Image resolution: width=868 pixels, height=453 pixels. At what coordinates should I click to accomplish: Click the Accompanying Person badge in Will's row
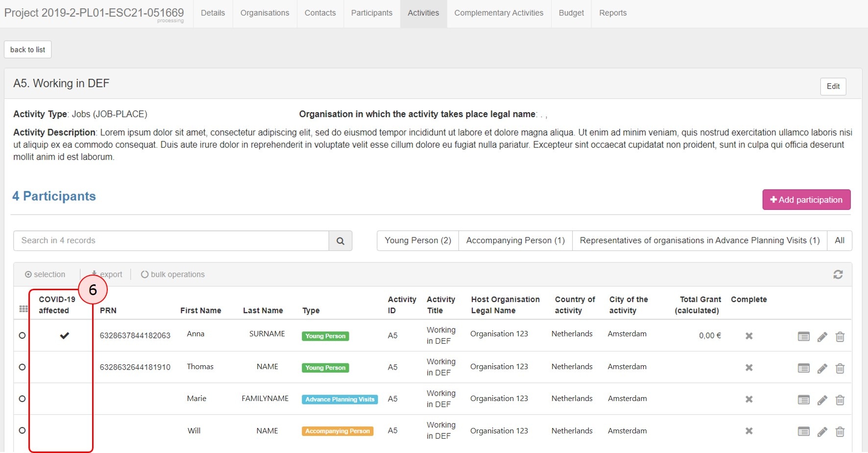(x=338, y=431)
